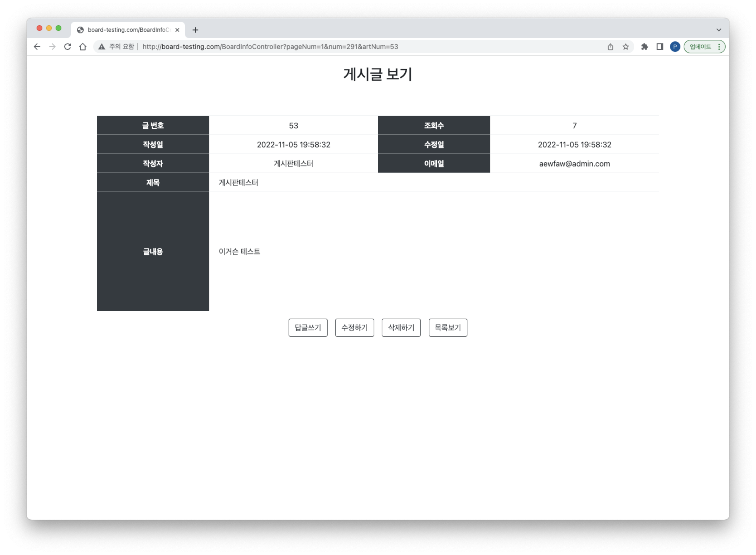The height and width of the screenshot is (555, 756).
Task: Click the 글내용 header cell
Action: (153, 252)
